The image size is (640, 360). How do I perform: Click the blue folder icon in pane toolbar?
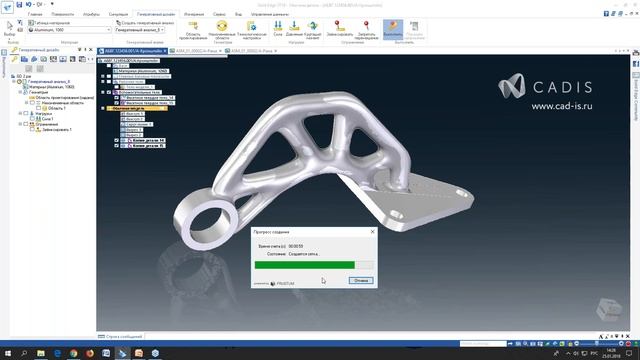(x=24, y=59)
